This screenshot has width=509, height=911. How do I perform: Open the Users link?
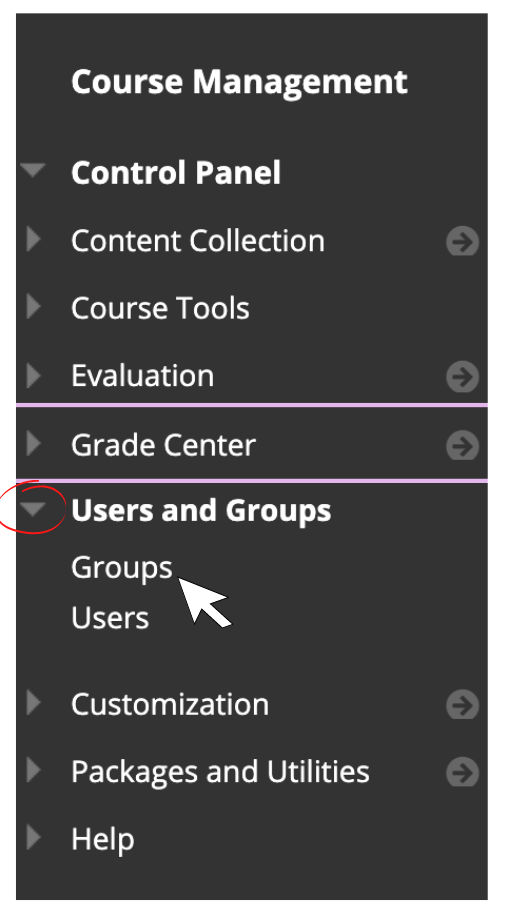(110, 618)
